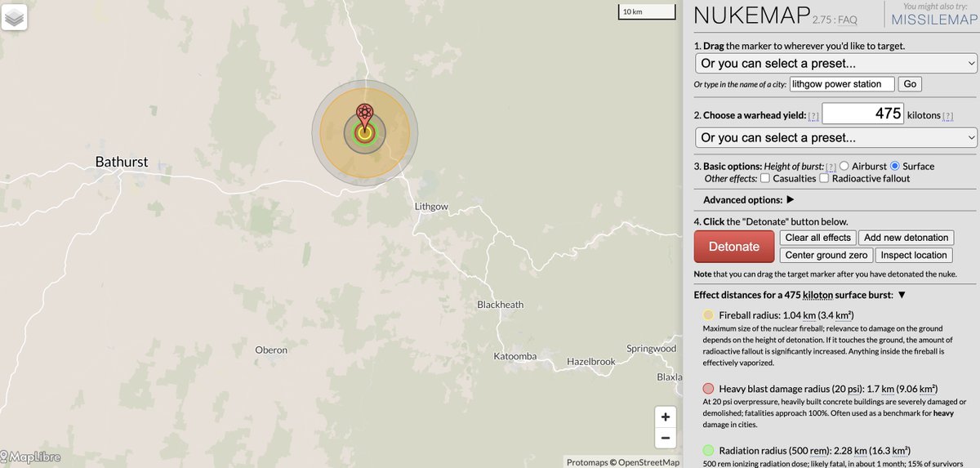Focus the warhead yield kilotons field
Image resolution: width=980 pixels, height=468 pixels.
coord(863,114)
